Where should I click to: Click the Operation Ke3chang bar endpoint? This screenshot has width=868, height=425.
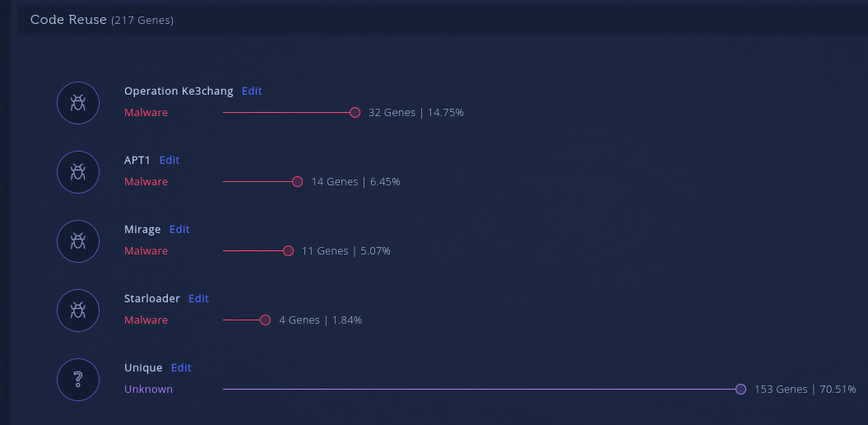355,113
